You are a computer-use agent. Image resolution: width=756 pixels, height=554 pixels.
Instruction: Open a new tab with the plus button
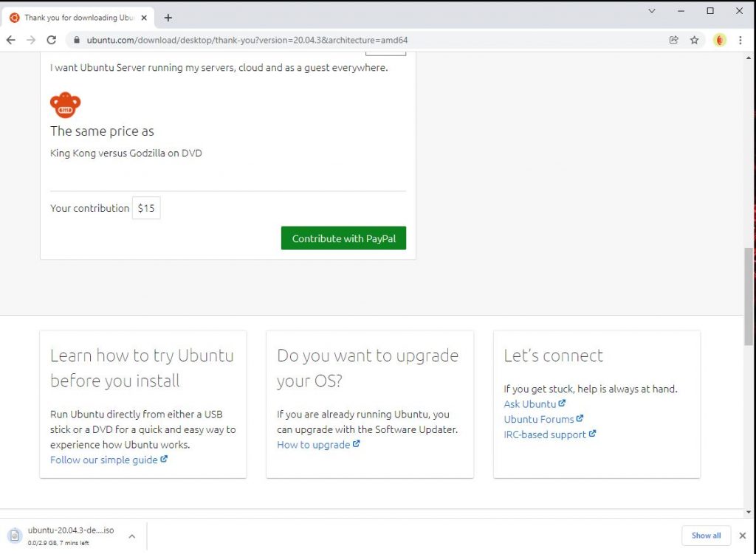pyautogui.click(x=168, y=18)
